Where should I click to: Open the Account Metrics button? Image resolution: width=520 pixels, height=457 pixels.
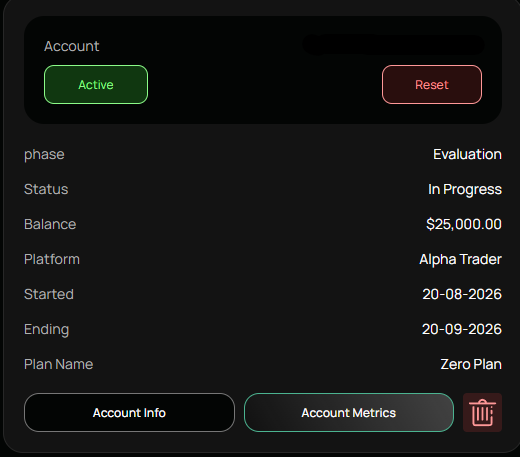[x=349, y=413]
